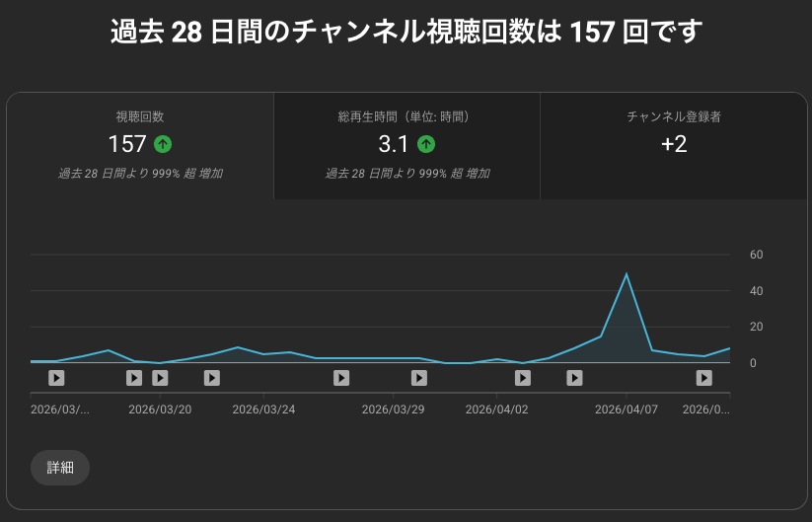Click the last video marker on the right

pos(703,377)
